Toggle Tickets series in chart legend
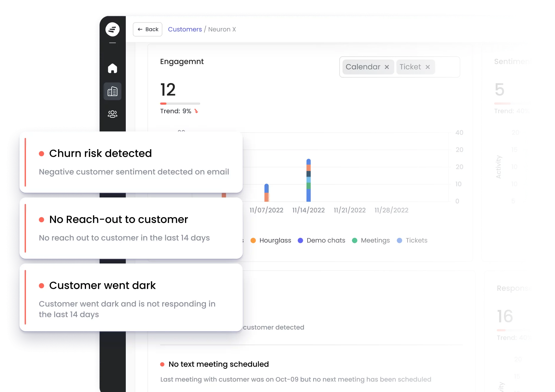 tap(412, 241)
